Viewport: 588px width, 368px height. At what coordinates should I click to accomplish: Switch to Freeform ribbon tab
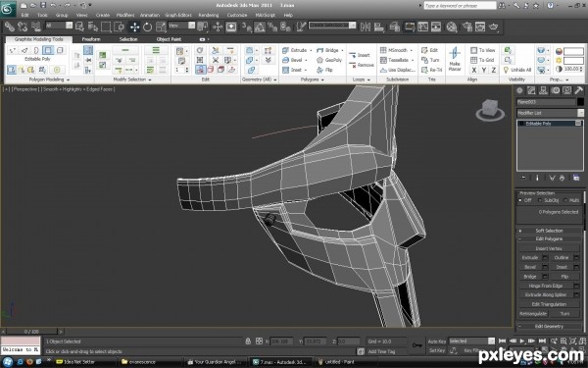91,39
